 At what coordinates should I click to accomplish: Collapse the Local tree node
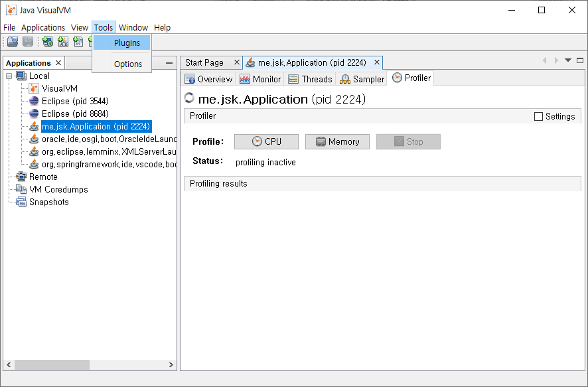coord(9,76)
